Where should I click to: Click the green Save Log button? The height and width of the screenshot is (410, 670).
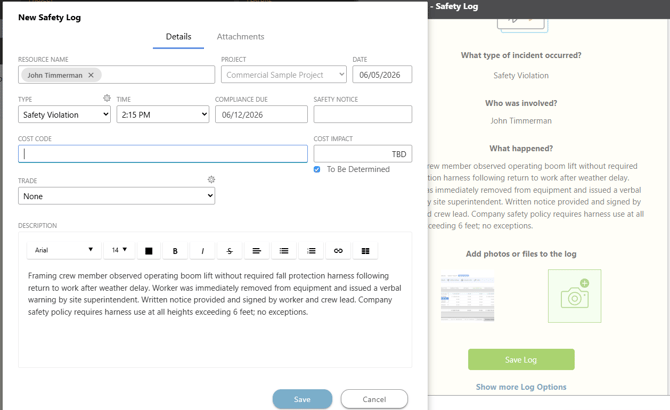(x=521, y=360)
